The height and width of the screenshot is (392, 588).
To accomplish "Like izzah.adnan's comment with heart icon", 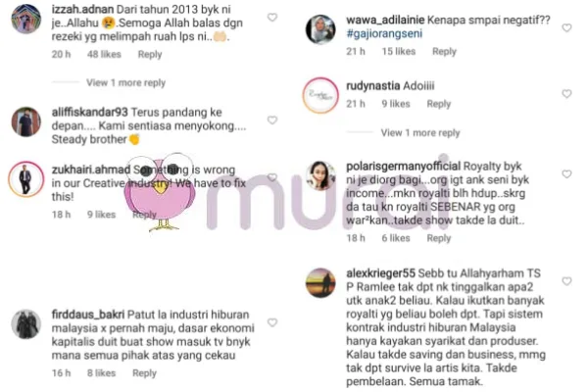I will (272, 18).
